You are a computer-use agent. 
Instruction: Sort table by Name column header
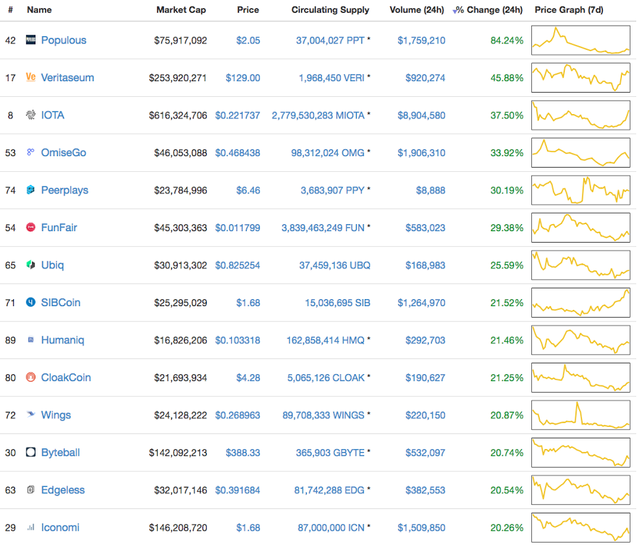pos(39,10)
